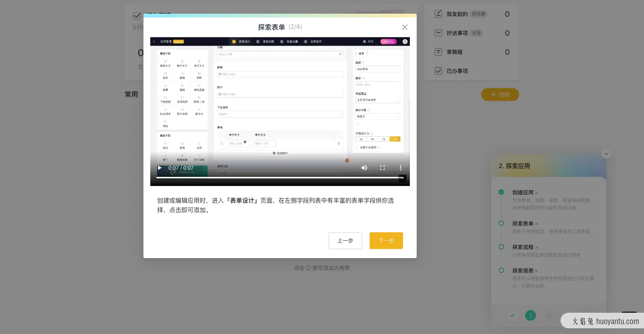Click the 我发起的 pencil icon
This screenshot has height=334, width=644.
(x=438, y=14)
